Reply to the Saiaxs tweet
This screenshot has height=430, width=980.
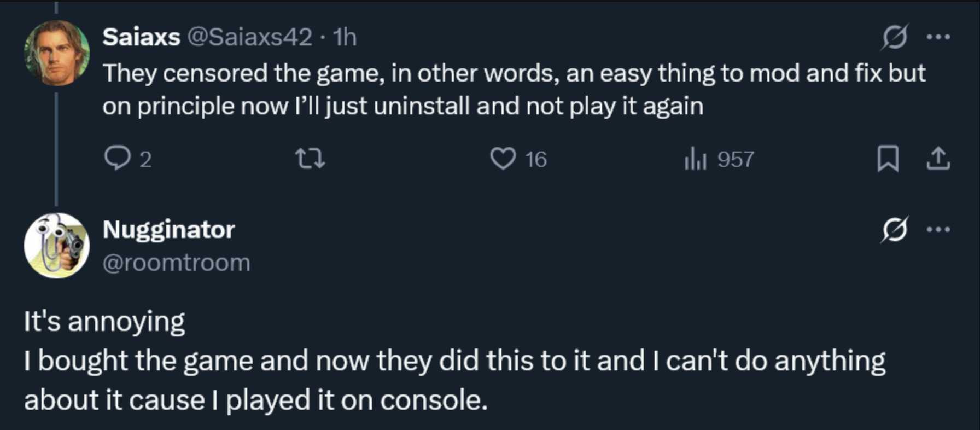(x=116, y=159)
